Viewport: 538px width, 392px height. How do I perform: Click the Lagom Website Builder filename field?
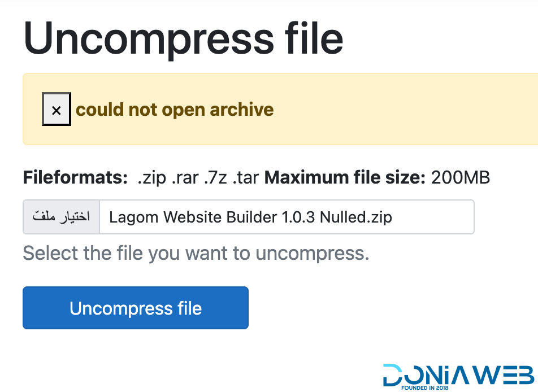point(287,217)
